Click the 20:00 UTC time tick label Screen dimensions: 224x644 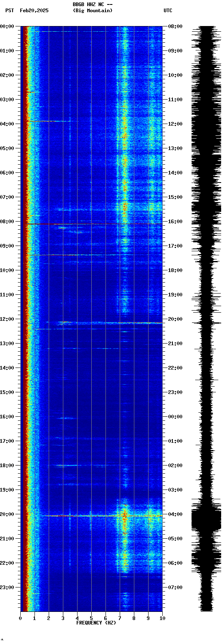[x=175, y=319]
